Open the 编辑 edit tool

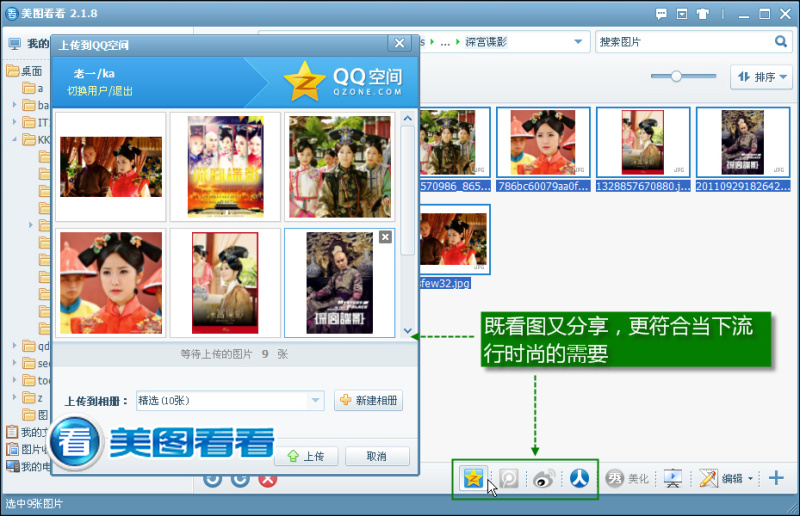click(x=721, y=478)
